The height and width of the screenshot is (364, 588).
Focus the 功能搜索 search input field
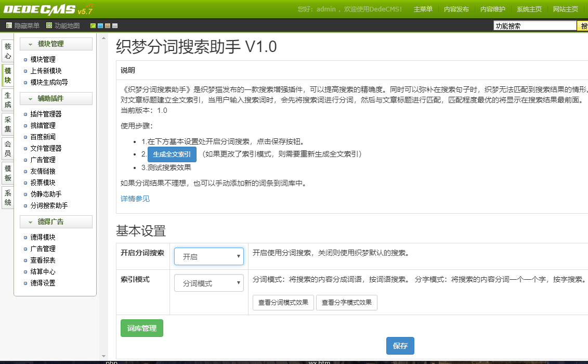(x=535, y=26)
